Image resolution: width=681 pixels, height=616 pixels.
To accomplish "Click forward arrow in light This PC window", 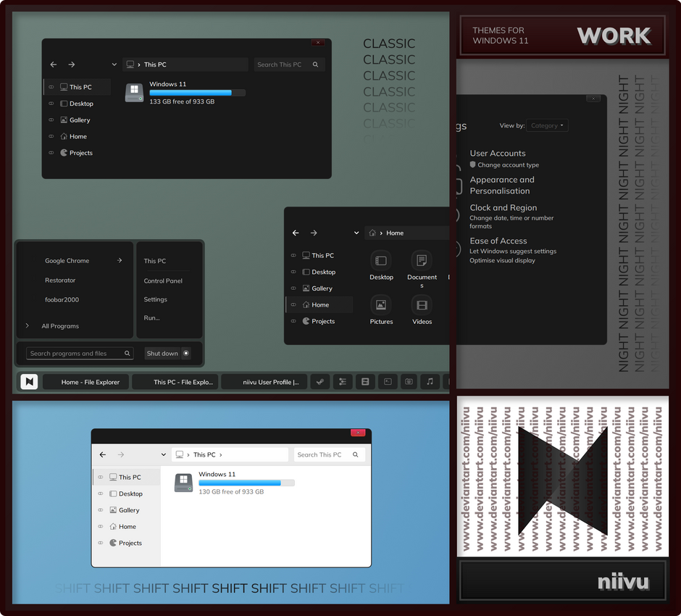I will (x=121, y=454).
